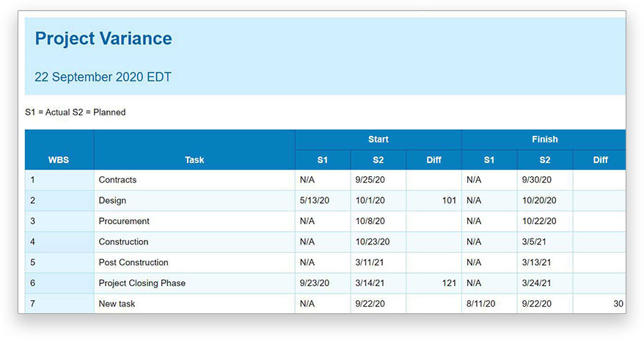
Task: Click Project Closing Phase planned finish 3/24/21
Action: 536,283
